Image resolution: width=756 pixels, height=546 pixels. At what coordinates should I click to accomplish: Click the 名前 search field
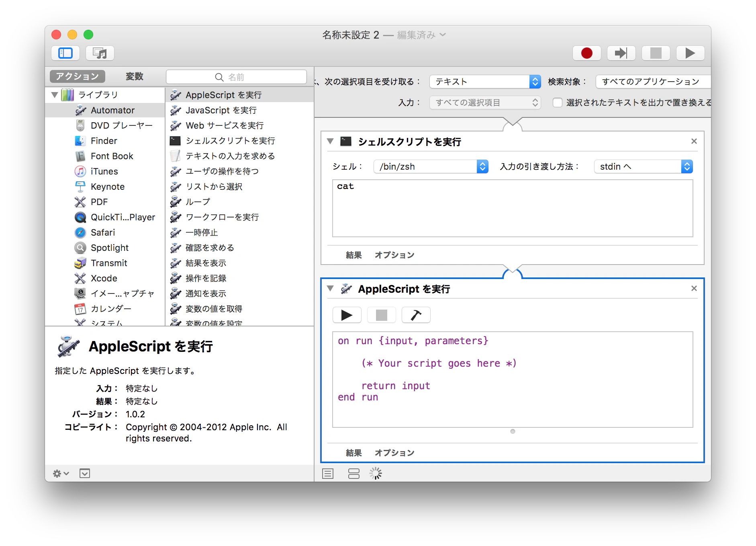236,77
